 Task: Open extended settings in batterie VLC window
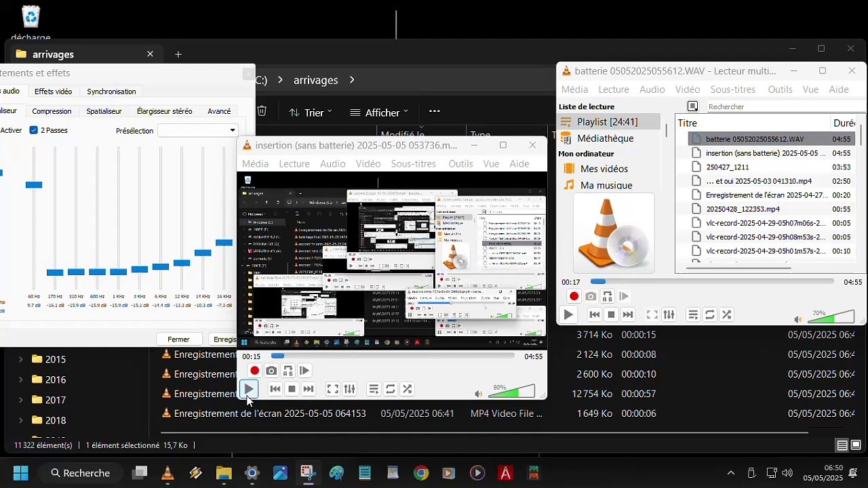pos(669,314)
